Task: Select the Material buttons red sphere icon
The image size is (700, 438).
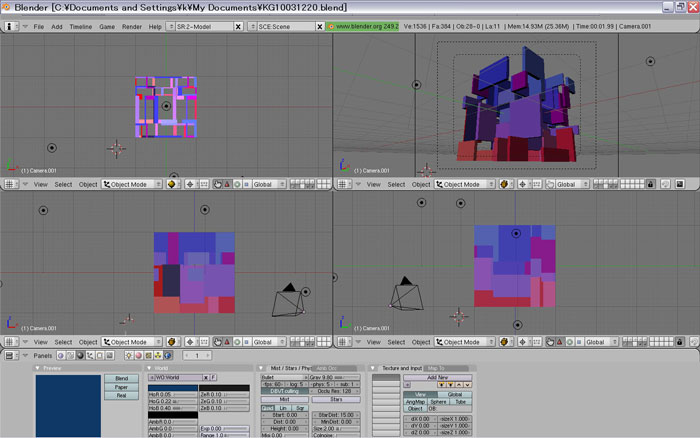Action: [x=138, y=356]
